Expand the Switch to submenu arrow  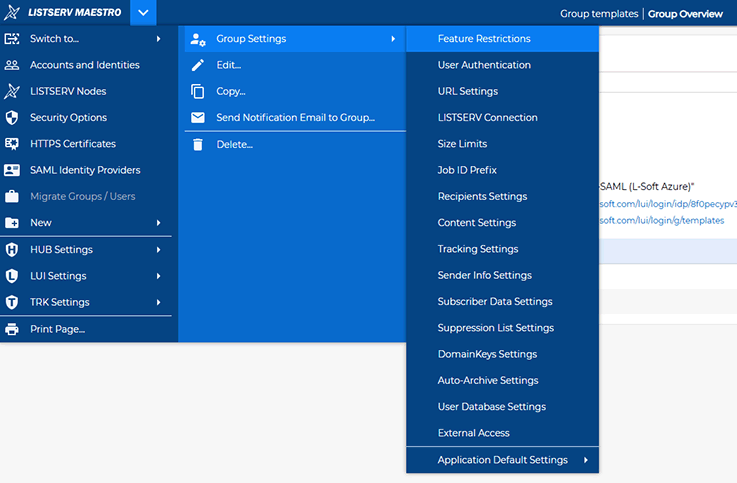coord(159,39)
